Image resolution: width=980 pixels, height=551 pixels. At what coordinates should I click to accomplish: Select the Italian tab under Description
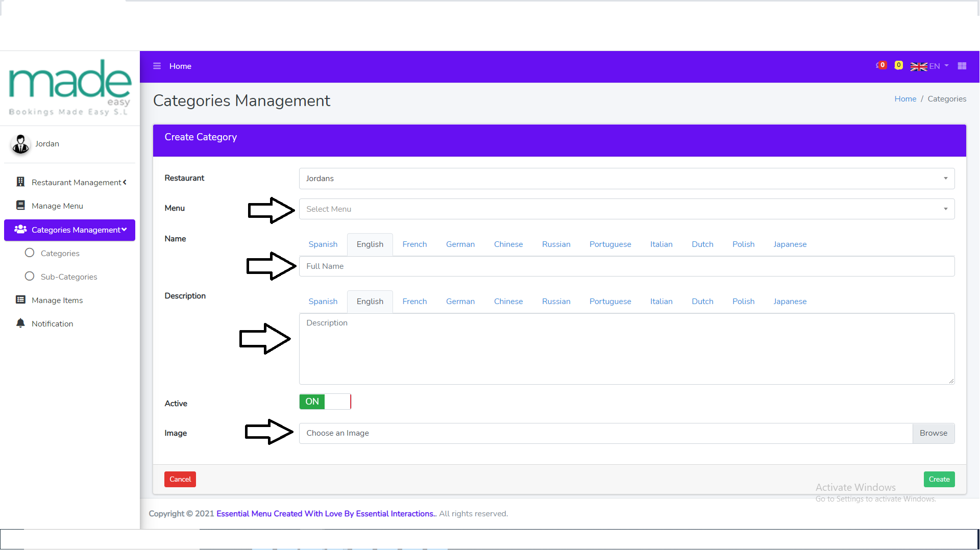661,302
